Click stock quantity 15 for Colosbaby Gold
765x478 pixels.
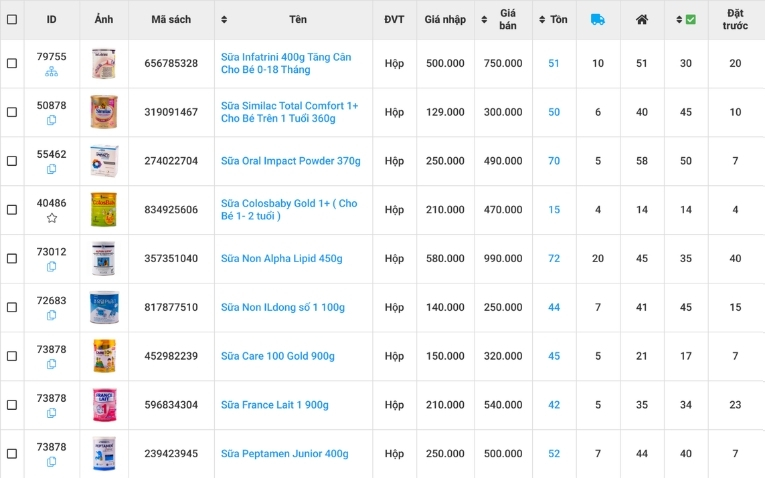tap(554, 210)
